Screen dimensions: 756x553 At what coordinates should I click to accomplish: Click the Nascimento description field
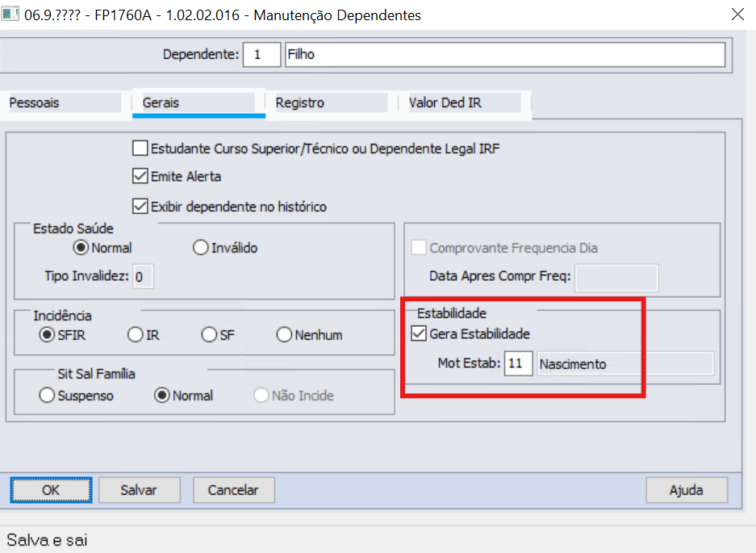[x=625, y=363]
